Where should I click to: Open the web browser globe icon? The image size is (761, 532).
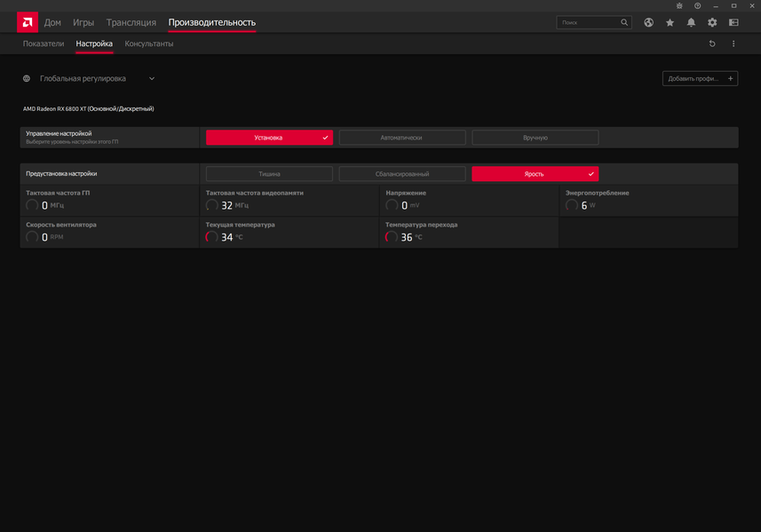coord(648,22)
